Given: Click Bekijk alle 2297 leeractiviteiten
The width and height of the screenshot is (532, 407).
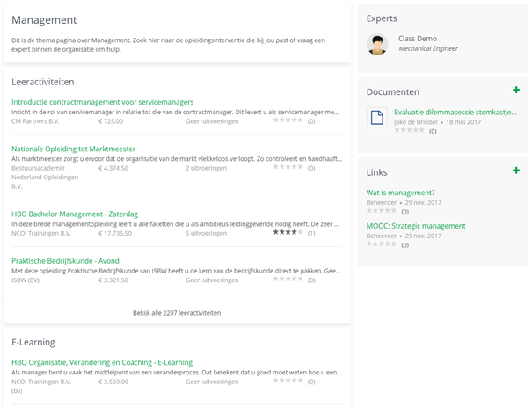Looking at the screenshot, I should click(x=177, y=313).
